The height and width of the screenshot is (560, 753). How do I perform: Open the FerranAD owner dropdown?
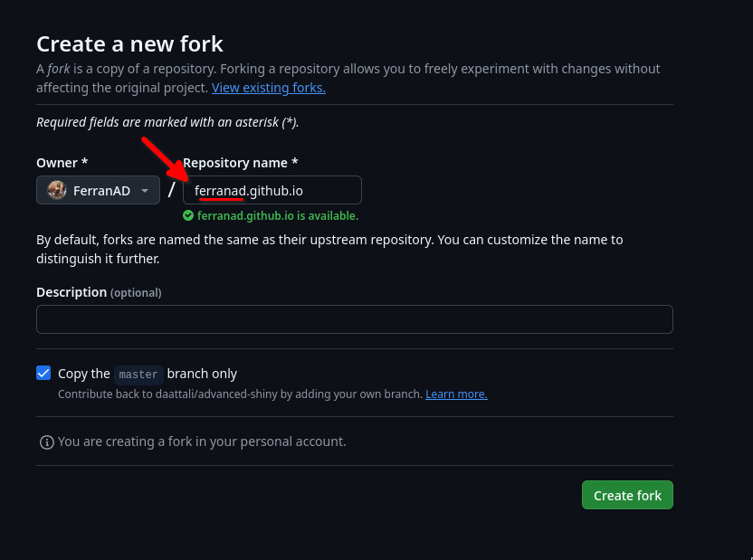(98, 190)
